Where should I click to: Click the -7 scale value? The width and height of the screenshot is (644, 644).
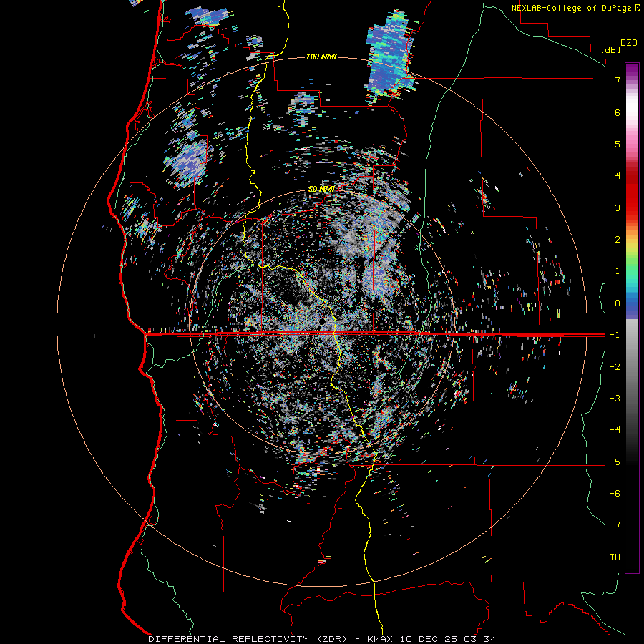(615, 525)
